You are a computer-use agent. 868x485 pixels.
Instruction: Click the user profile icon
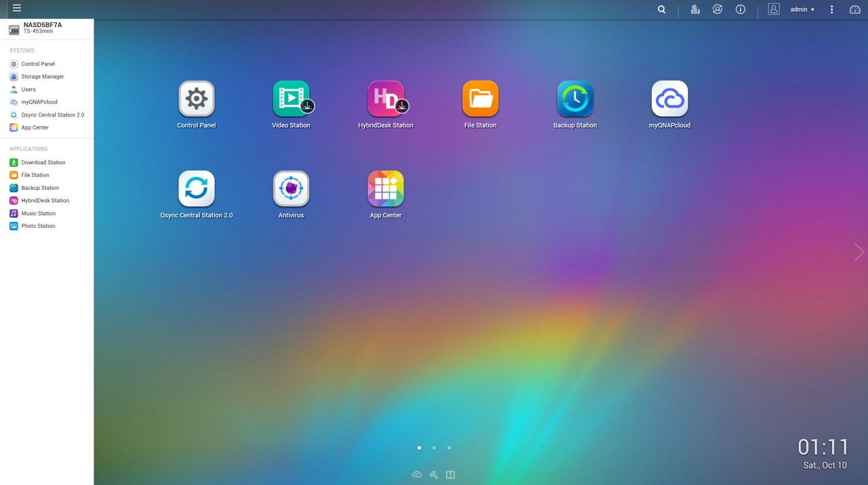click(774, 9)
